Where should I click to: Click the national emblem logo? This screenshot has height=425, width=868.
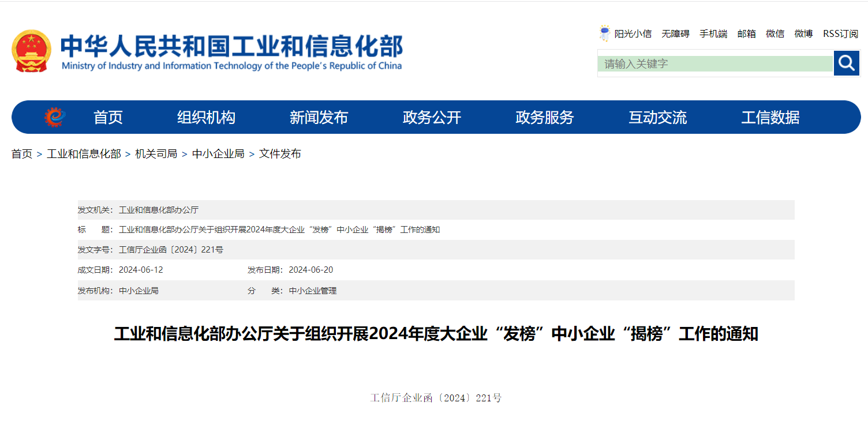pos(32,51)
